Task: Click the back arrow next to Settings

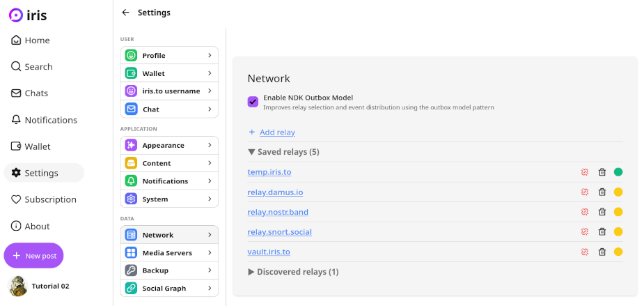Action: click(125, 13)
